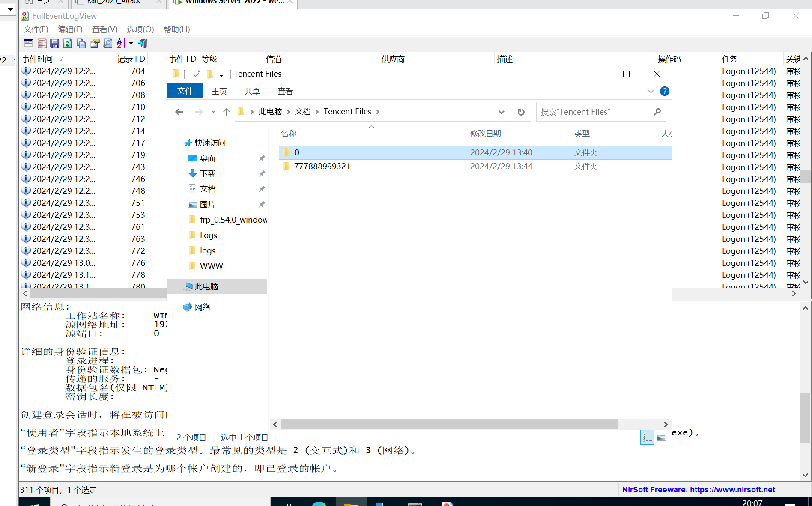The width and height of the screenshot is (812, 506).
Task: Click New Folder quick-access icon in Explorer title
Action: (x=210, y=74)
